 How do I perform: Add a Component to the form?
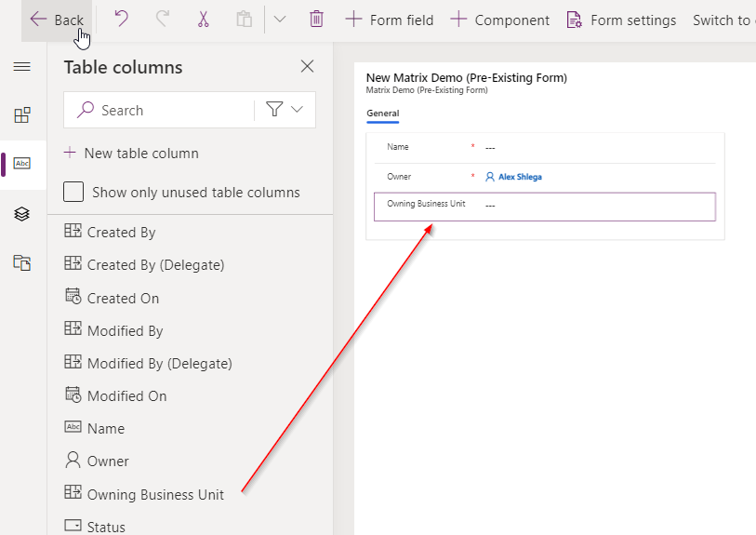500,20
